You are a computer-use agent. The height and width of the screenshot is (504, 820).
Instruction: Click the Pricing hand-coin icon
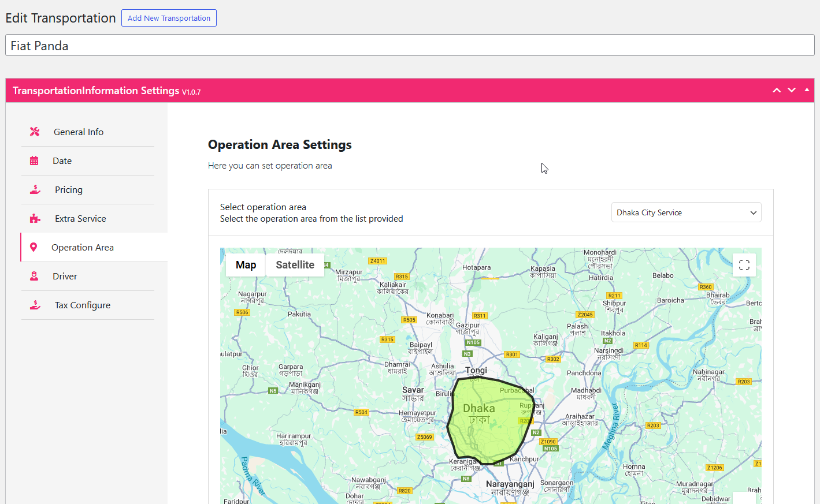coord(35,190)
